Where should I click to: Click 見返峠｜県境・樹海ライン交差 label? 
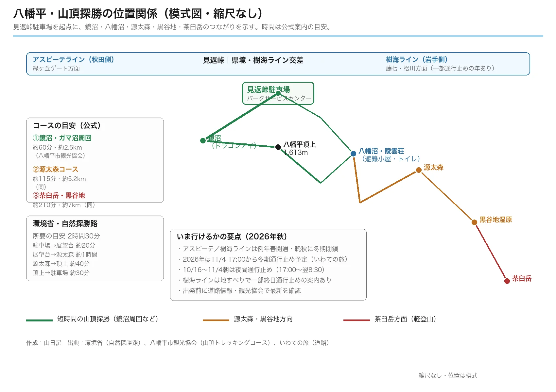[253, 60]
